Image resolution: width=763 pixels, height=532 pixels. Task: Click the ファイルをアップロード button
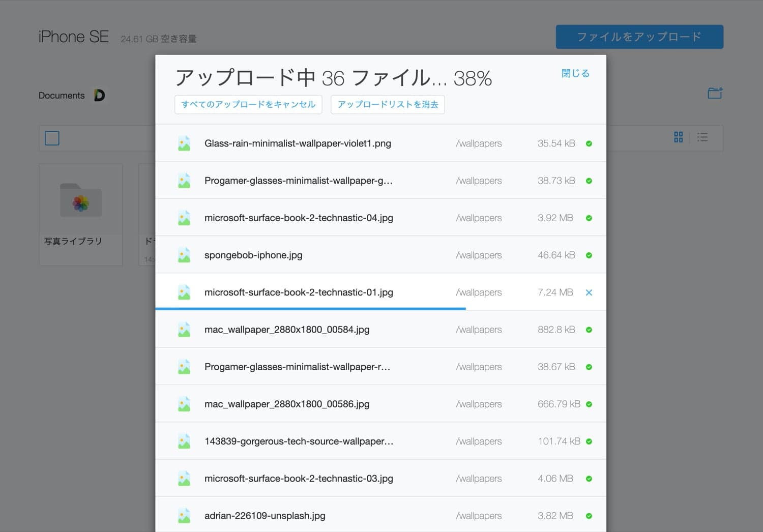click(x=639, y=37)
